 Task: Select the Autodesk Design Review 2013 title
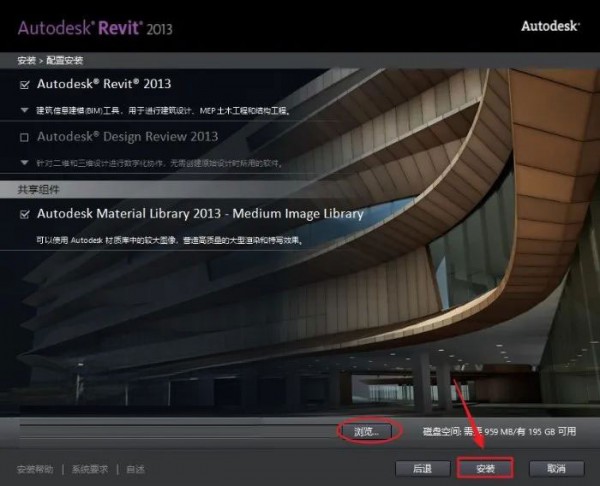[127, 137]
